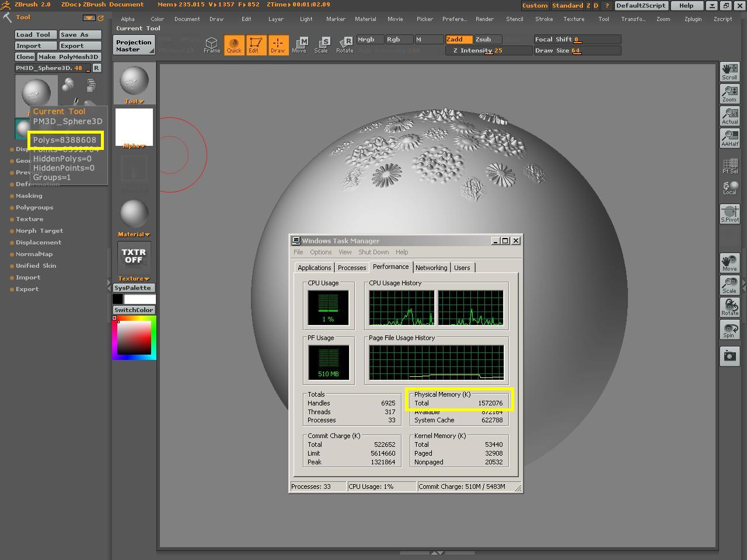Activate AAHalf view mode
The width and height of the screenshot is (747, 560).
coord(729,138)
